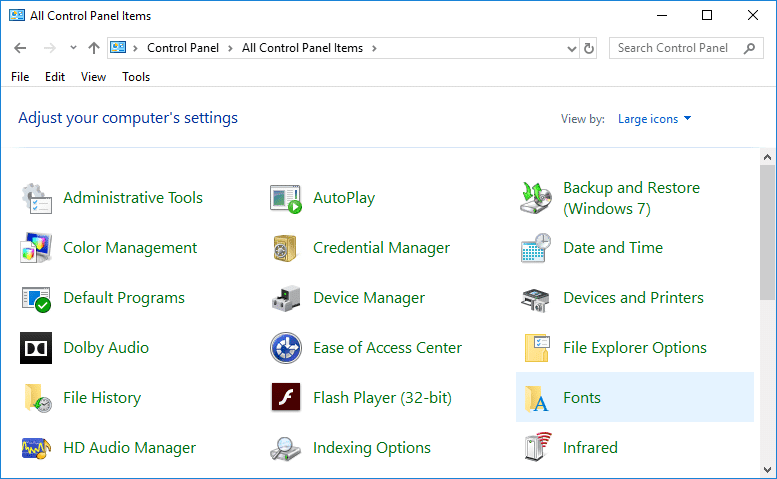The height and width of the screenshot is (479, 777).
Task: Click the Flash Player (32-bit) icon
Action: [286, 398]
